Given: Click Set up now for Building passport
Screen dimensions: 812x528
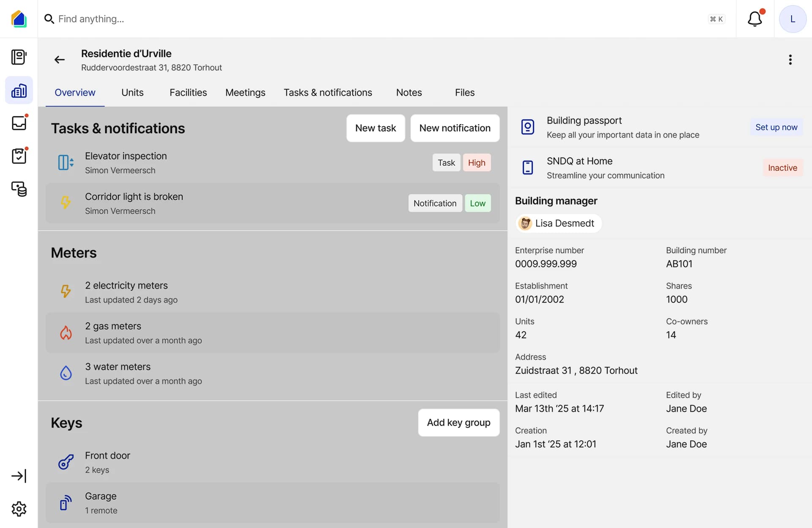Looking at the screenshot, I should (x=776, y=127).
